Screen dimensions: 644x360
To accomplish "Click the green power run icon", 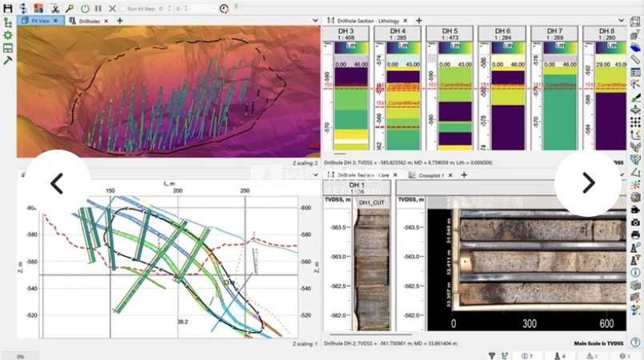I will point(85,8).
